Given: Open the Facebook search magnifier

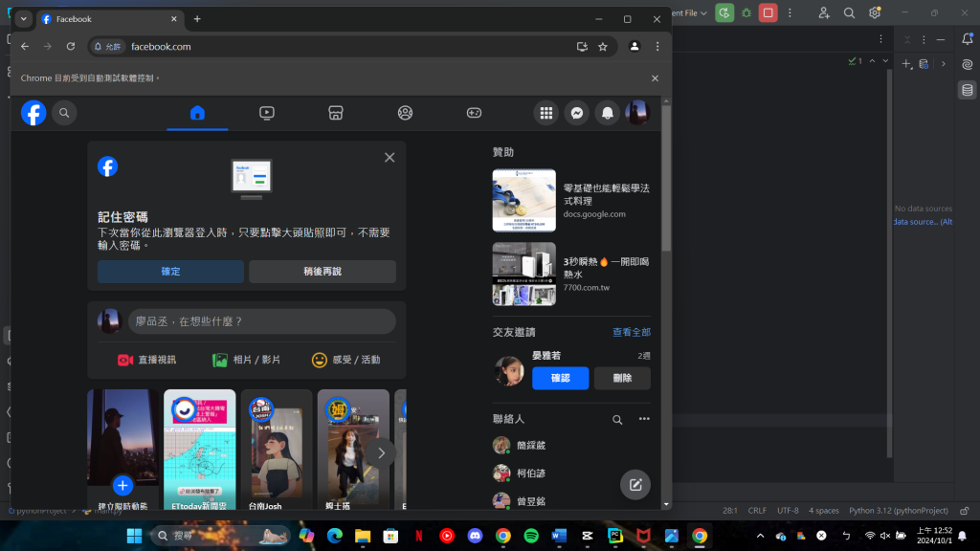Looking at the screenshot, I should 64,113.
